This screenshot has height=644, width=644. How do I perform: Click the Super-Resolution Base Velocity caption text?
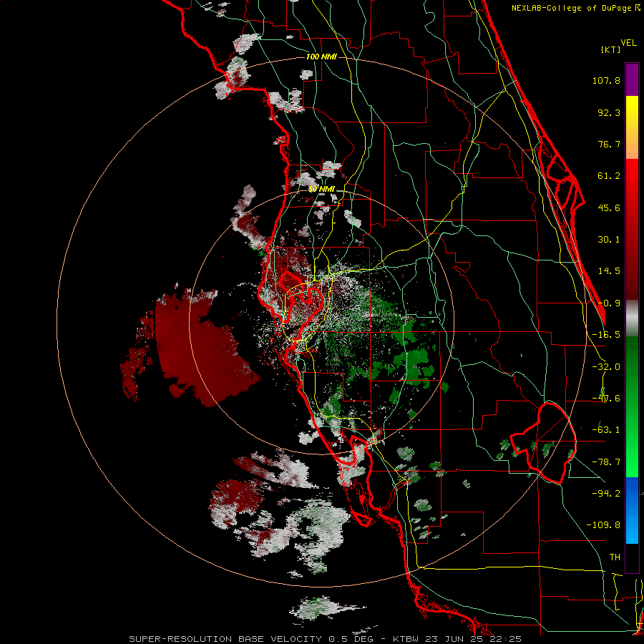[325, 639]
